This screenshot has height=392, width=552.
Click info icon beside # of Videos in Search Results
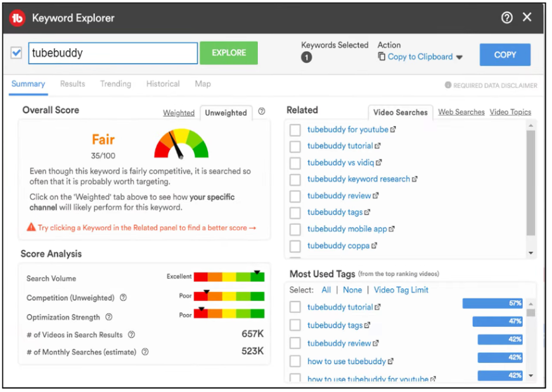(x=131, y=334)
